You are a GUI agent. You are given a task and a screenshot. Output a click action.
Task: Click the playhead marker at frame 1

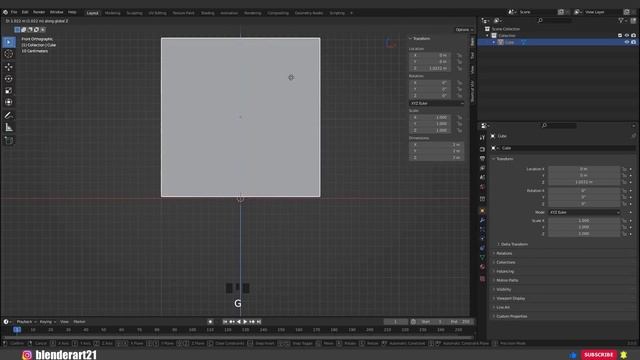[17, 330]
